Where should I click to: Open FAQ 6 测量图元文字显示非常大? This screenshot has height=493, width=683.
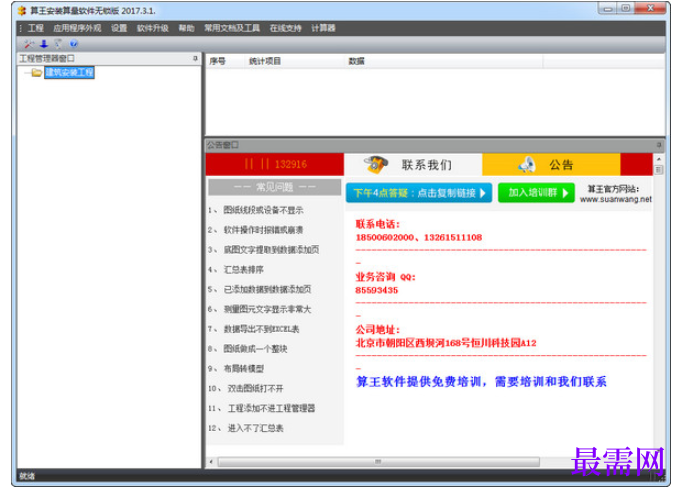260,310
